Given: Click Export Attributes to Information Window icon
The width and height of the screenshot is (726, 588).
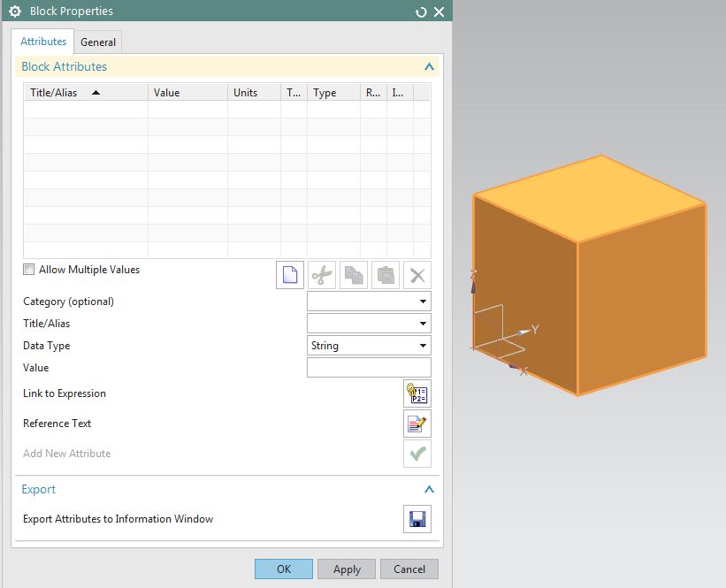Looking at the screenshot, I should 417,519.
